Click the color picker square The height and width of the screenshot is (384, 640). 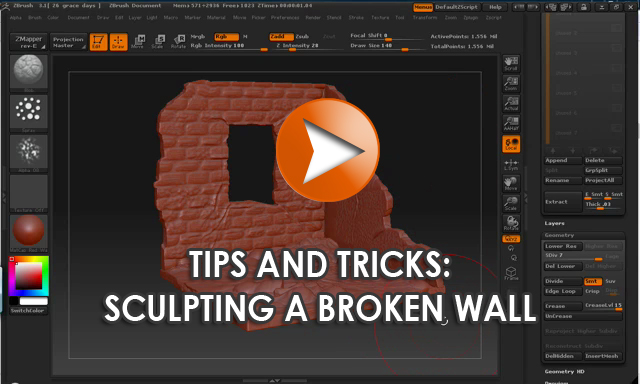[29, 276]
